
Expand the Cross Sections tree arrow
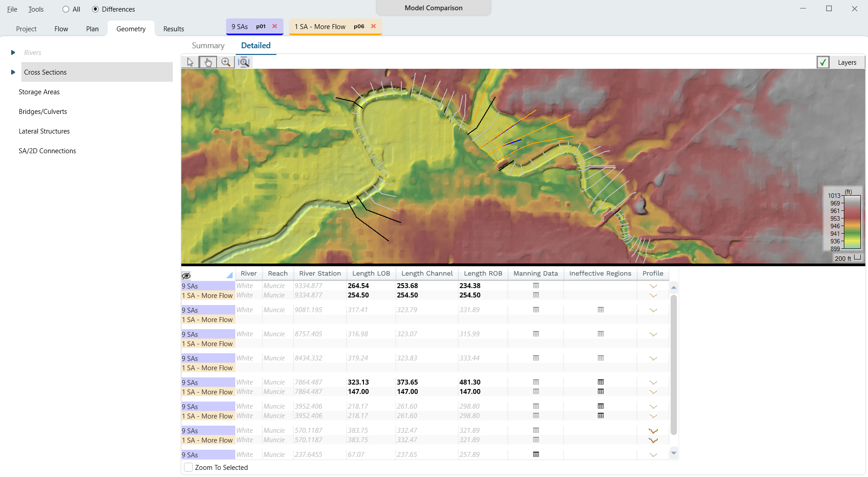coord(13,72)
